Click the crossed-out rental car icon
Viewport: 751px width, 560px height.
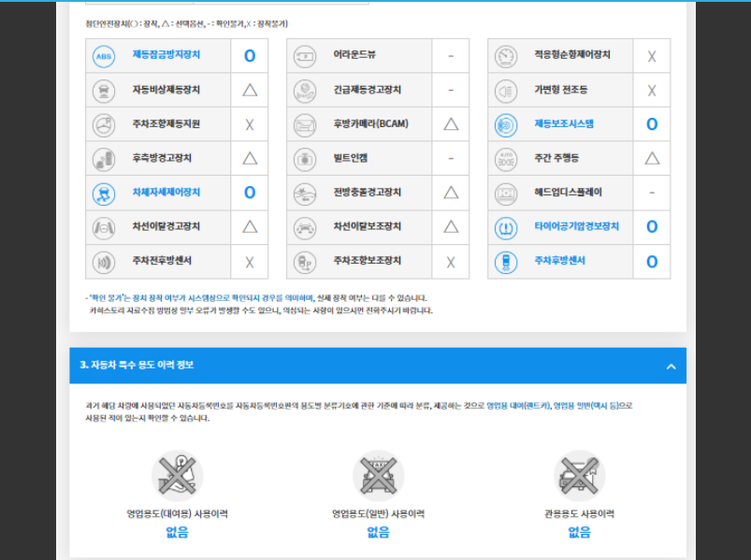(x=177, y=475)
